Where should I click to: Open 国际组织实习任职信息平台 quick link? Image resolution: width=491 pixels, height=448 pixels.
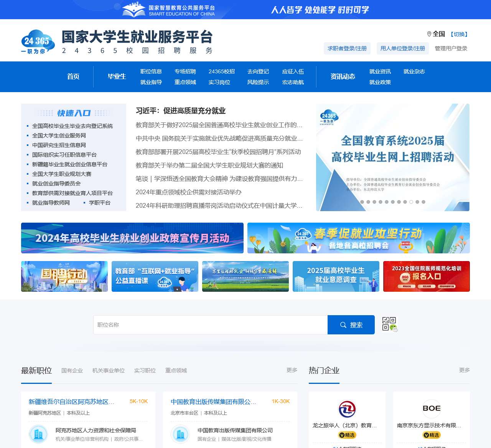tap(64, 155)
